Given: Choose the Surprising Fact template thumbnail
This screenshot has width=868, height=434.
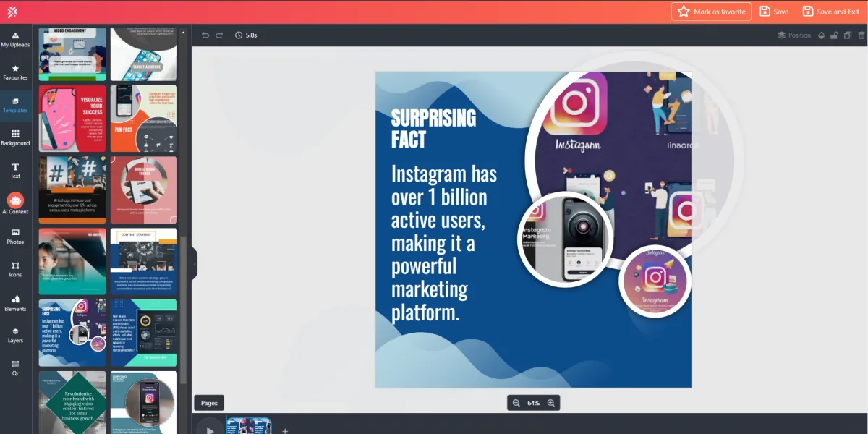Looking at the screenshot, I should (72, 333).
